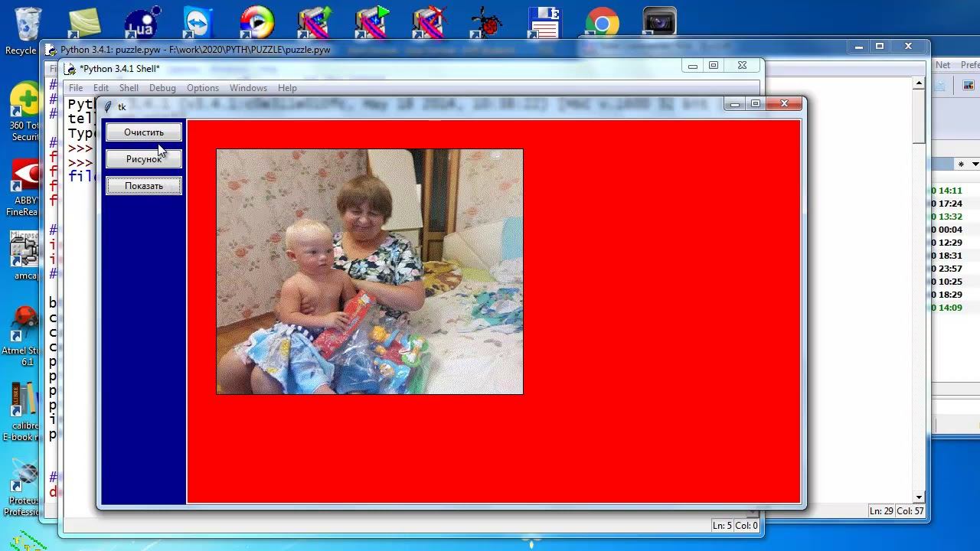The height and width of the screenshot is (551, 980).
Task: Open dropdown arrow beside asterisk column
Action: [975, 164]
